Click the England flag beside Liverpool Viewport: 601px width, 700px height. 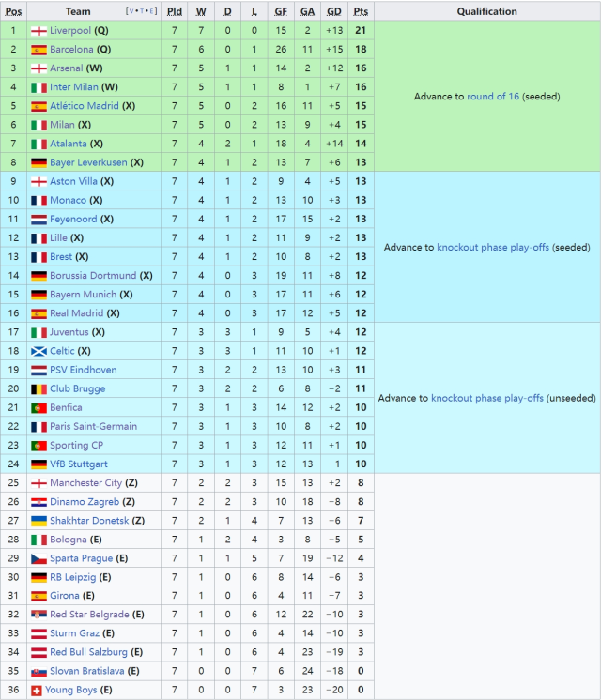[x=39, y=30]
